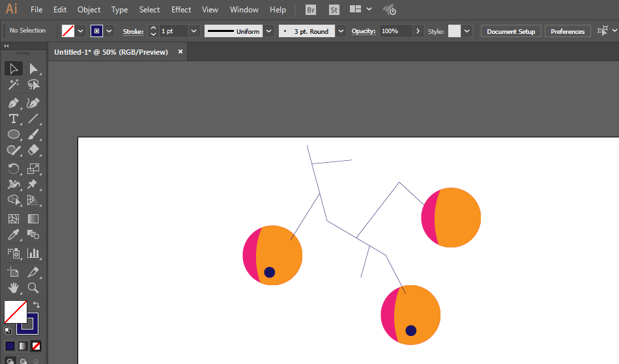The height and width of the screenshot is (364, 619).
Task: Select the Pen tool
Action: [x=14, y=104]
